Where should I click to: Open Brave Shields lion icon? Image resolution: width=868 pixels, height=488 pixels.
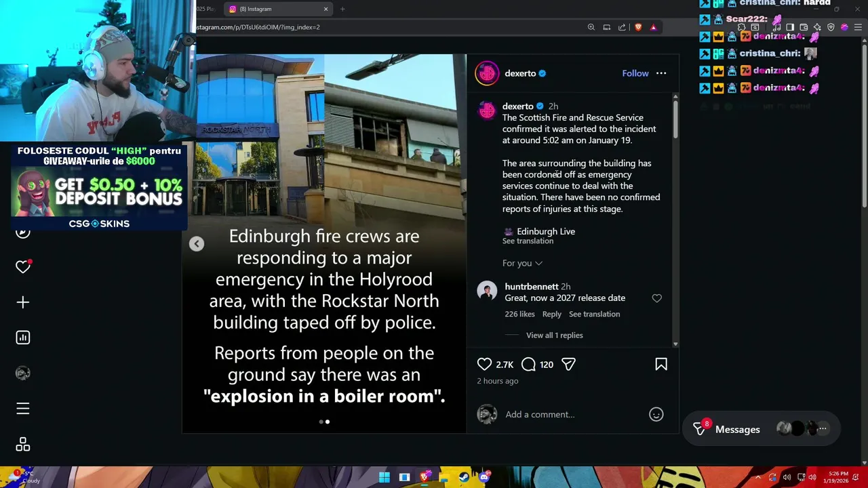(638, 27)
